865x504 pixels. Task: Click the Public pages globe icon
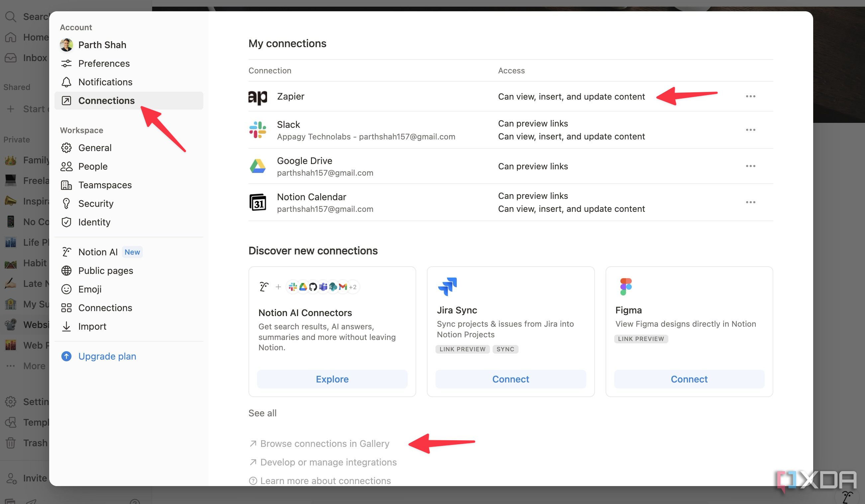click(66, 271)
